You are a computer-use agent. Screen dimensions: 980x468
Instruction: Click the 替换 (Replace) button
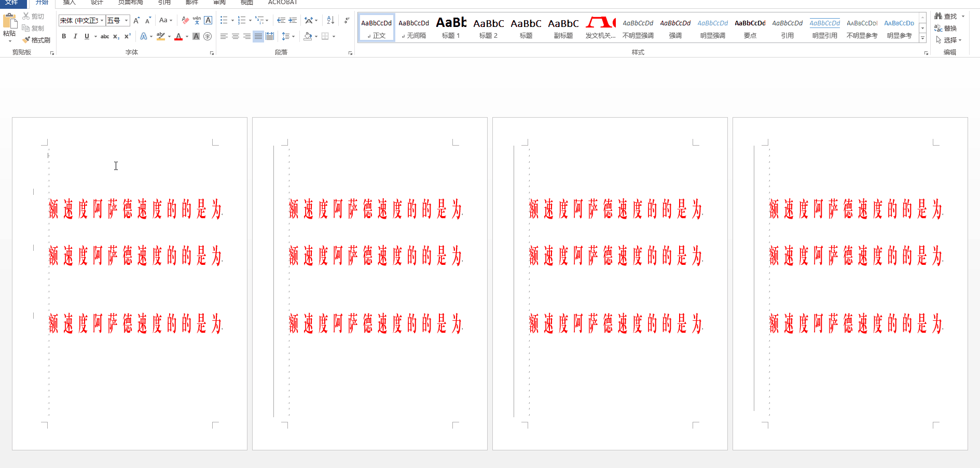click(946, 28)
